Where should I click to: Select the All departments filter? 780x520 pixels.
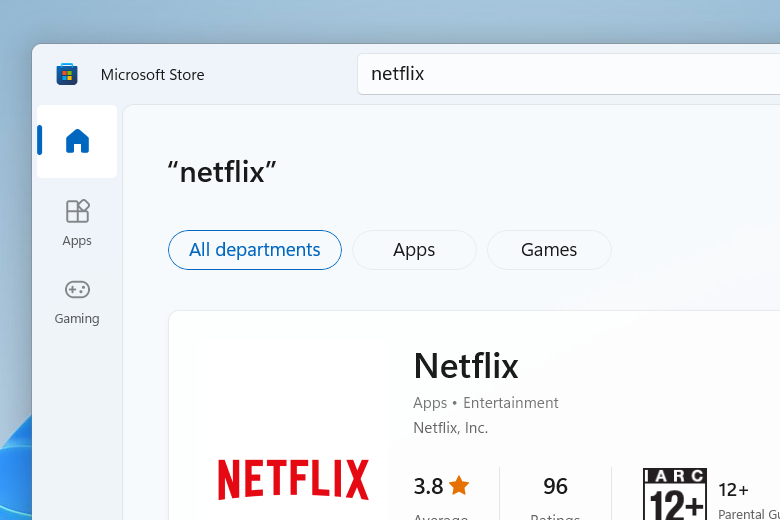point(255,250)
